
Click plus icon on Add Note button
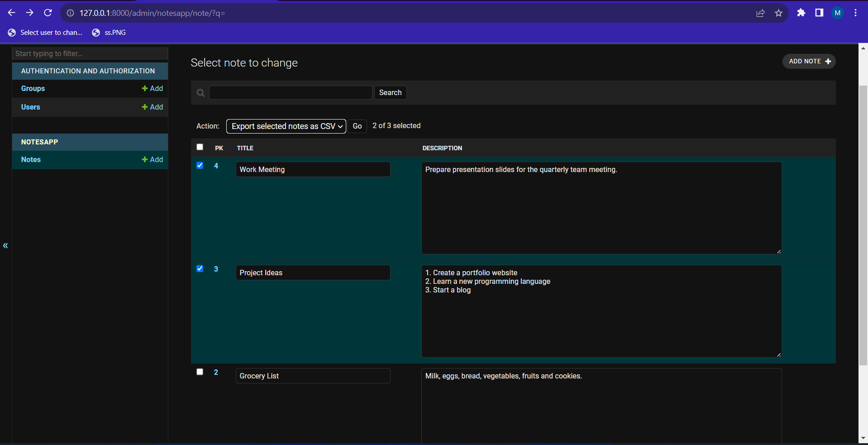[x=828, y=62]
